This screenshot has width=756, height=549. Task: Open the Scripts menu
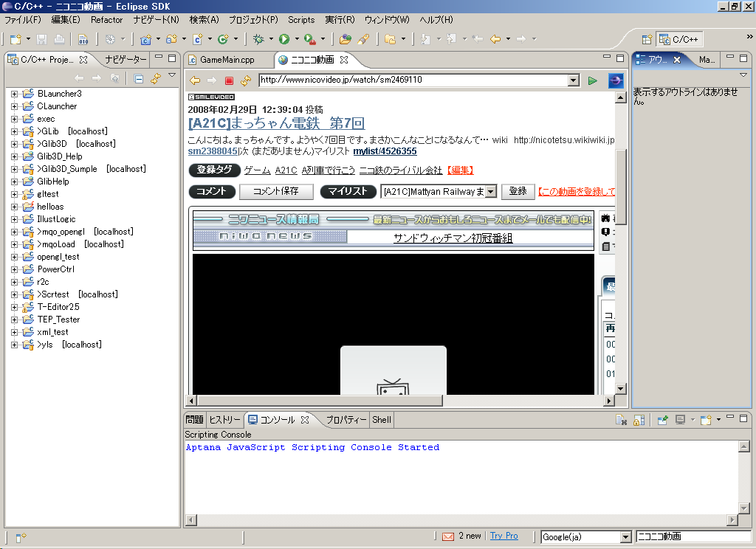(301, 20)
